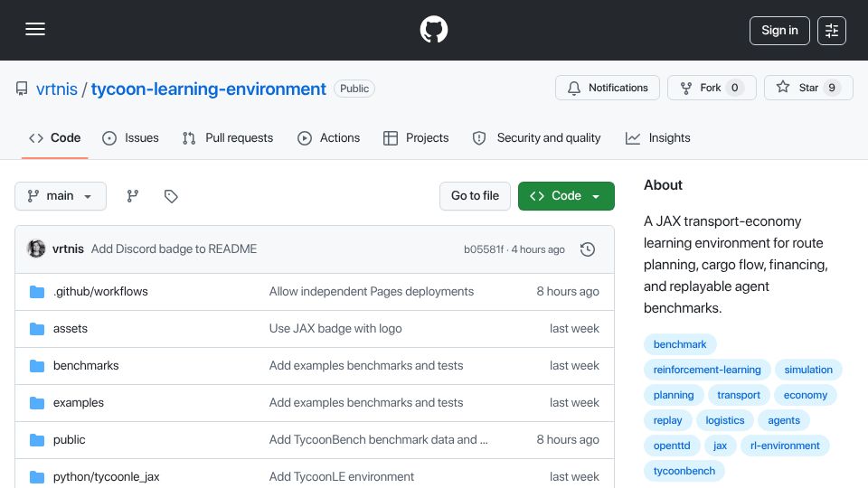The image size is (868, 488).
Task: Click folder icon beside benchmarks
Action: (37, 366)
